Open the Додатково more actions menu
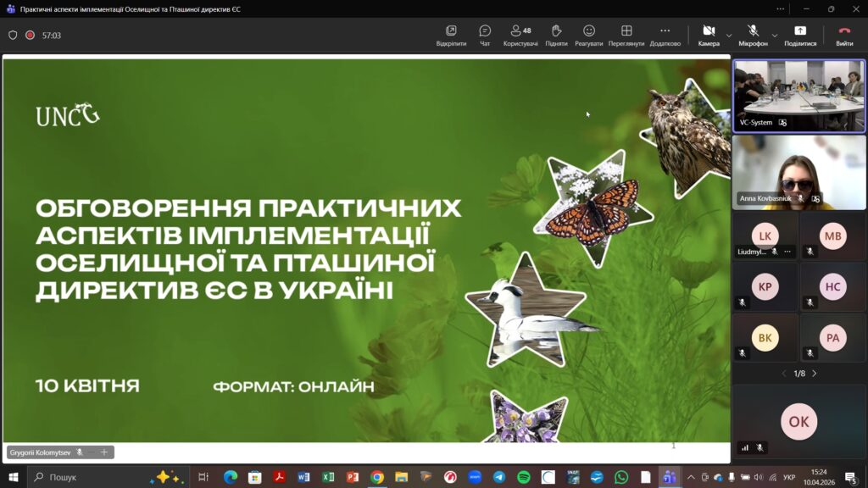This screenshot has width=868, height=488. pos(665,35)
